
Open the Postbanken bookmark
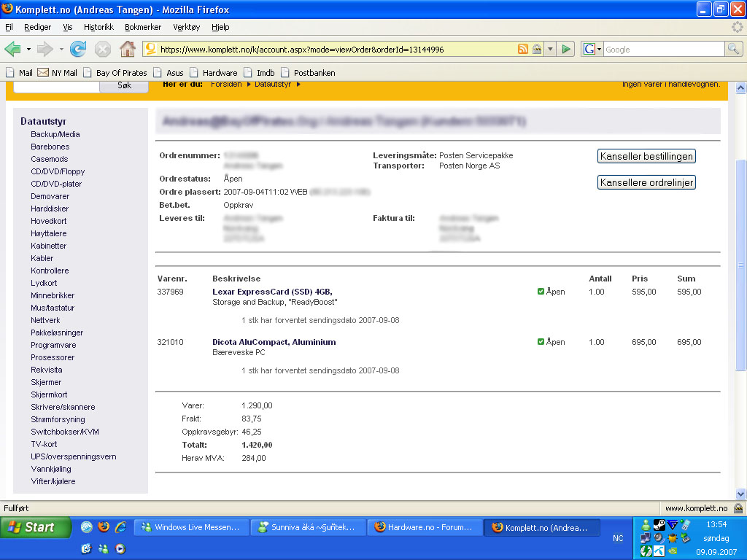click(x=309, y=73)
